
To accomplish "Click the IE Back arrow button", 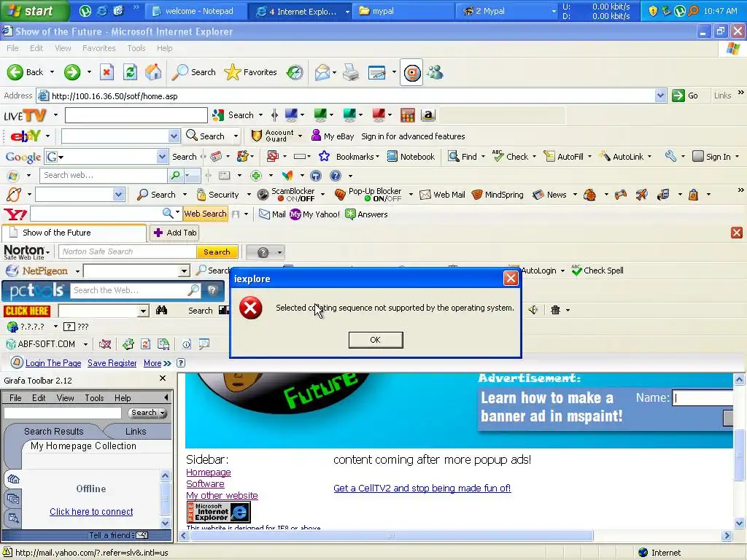I will pyautogui.click(x=26, y=72).
